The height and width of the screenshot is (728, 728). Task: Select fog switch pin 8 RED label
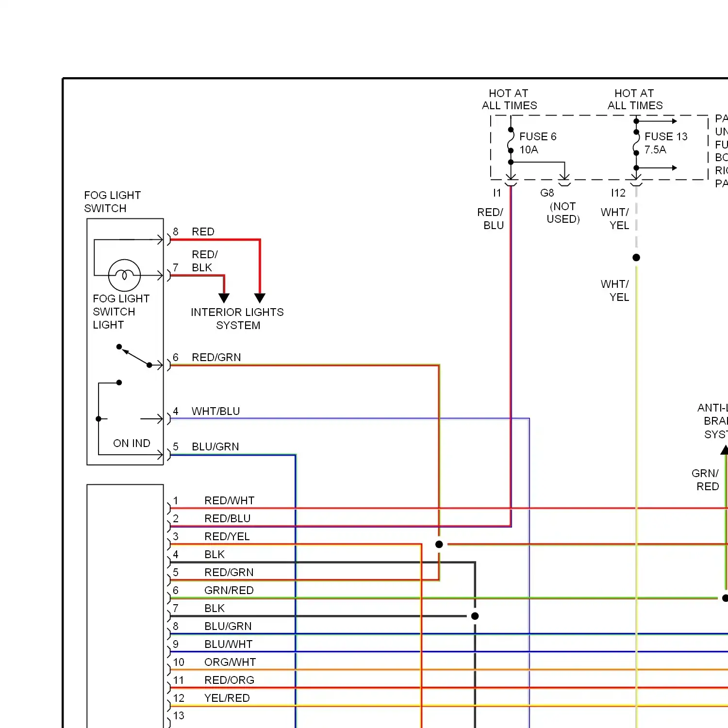coord(203,232)
